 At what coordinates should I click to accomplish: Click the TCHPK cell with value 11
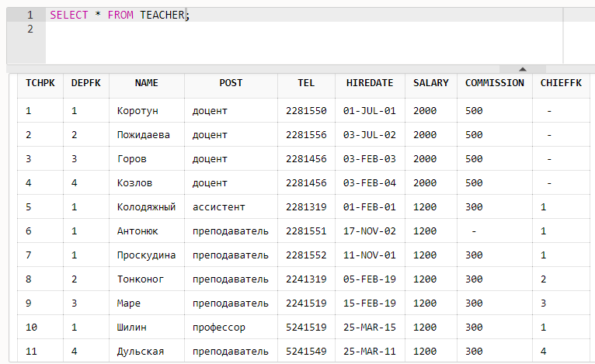coord(32,352)
